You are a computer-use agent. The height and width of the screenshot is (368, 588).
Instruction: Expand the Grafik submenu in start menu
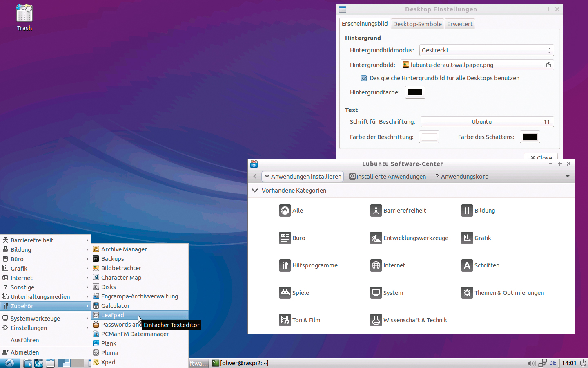(45, 269)
